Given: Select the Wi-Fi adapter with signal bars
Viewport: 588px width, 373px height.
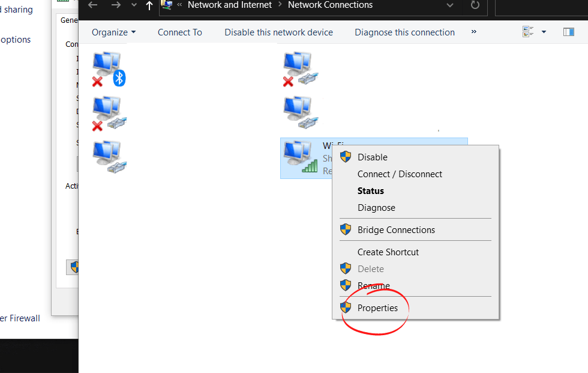Looking at the screenshot, I should (x=301, y=157).
